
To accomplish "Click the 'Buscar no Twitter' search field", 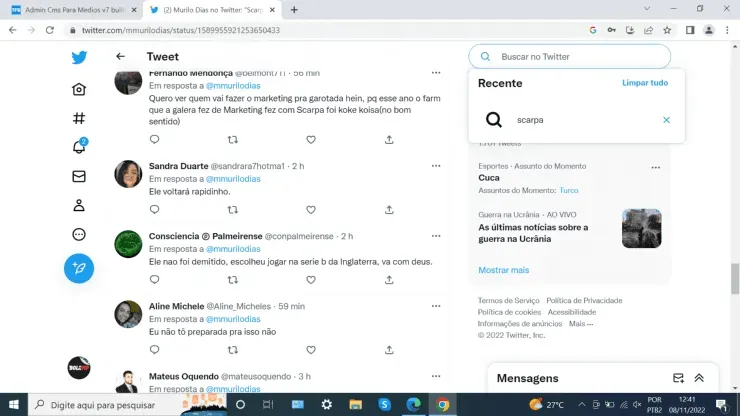I will [580, 57].
